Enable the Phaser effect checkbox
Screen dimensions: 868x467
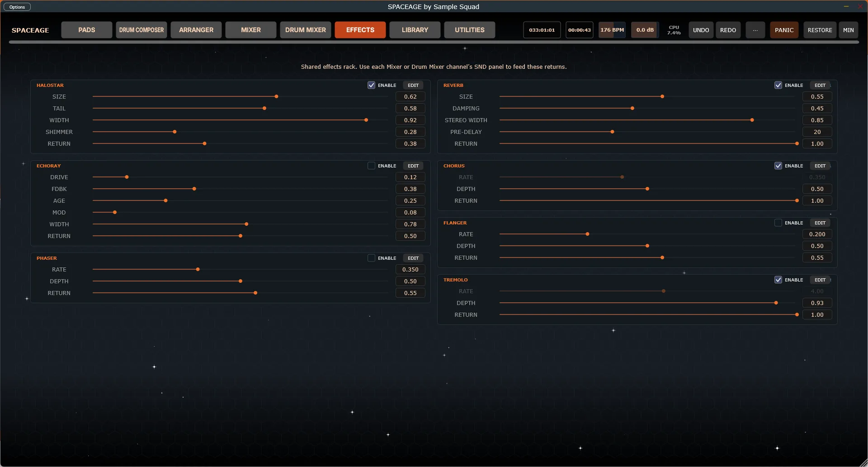pyautogui.click(x=371, y=258)
